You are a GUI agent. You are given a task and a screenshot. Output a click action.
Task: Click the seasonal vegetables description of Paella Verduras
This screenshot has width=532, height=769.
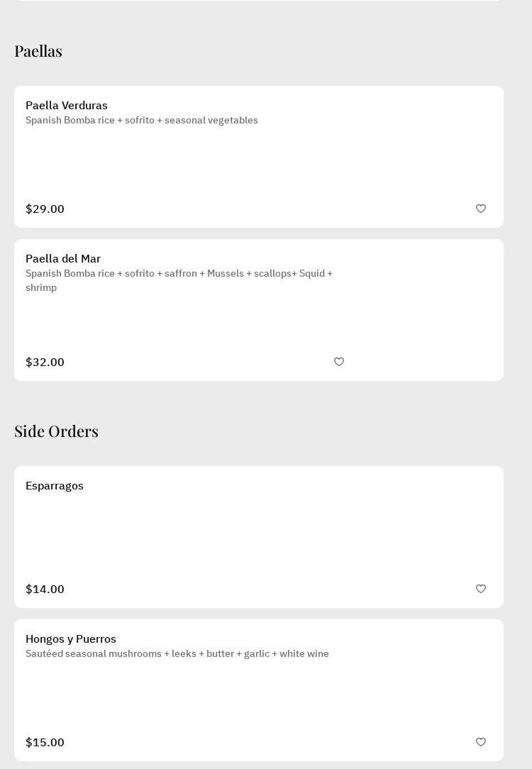click(x=142, y=121)
